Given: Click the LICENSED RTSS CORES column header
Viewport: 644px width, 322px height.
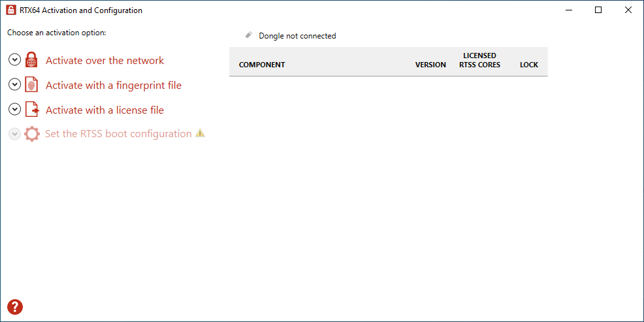Looking at the screenshot, I should 479,60.
